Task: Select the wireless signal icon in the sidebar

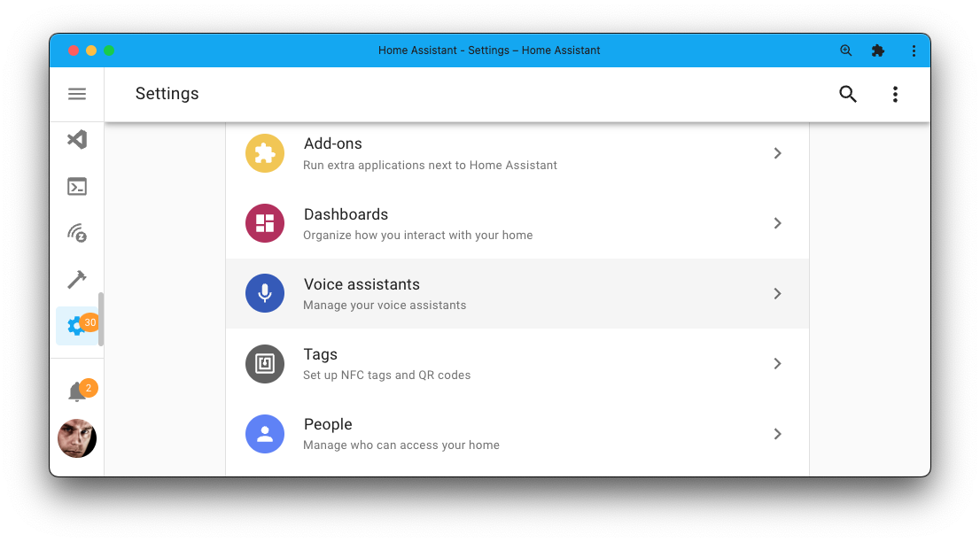Action: pos(77,233)
